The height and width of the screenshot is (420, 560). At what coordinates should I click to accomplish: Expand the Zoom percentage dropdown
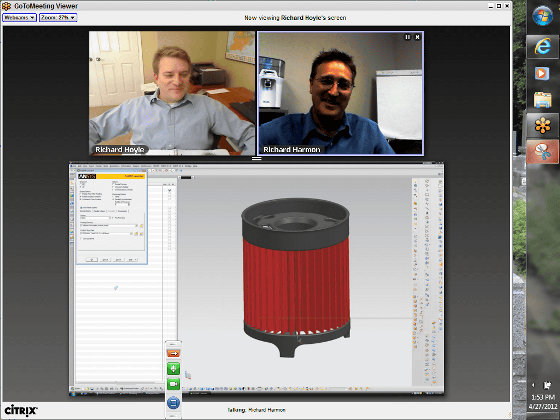tap(58, 18)
